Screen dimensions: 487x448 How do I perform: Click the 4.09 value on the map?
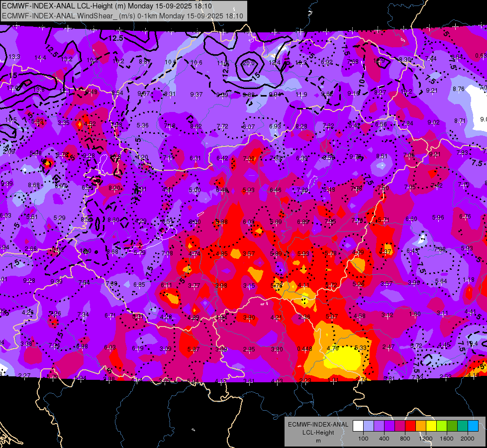point(358,252)
